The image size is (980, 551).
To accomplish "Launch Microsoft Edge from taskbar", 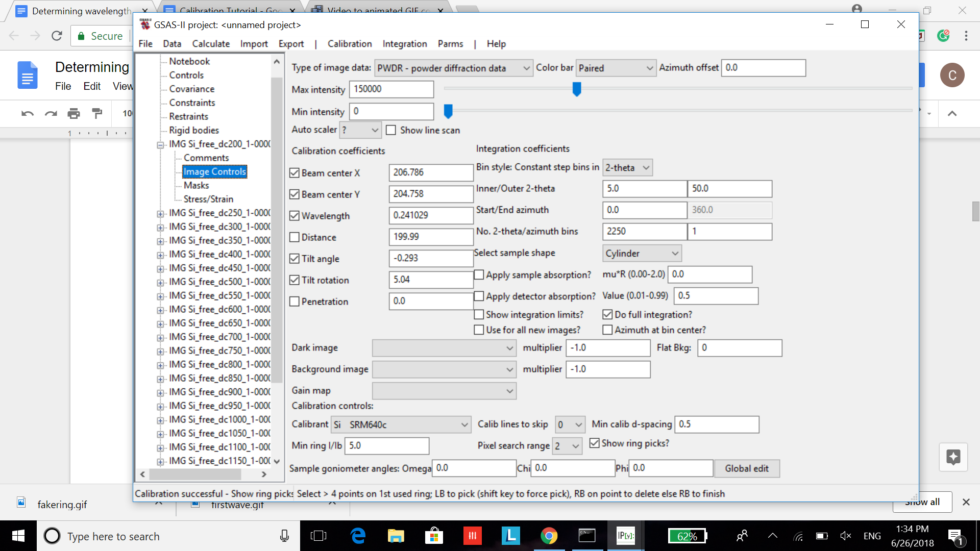I will point(358,536).
